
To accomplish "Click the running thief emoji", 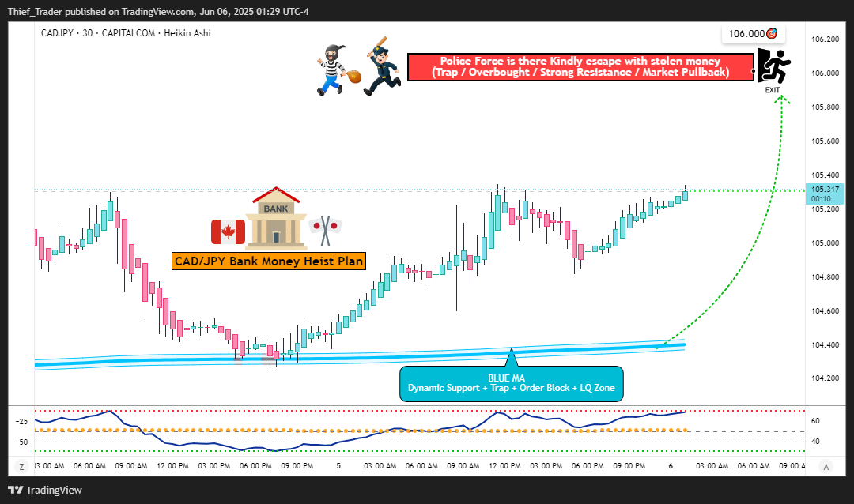I will coord(337,71).
